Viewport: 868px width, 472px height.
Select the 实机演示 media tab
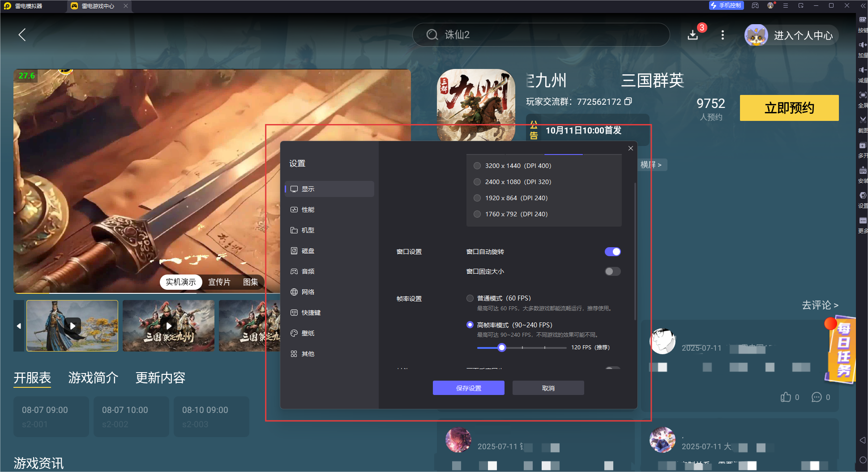tap(181, 282)
